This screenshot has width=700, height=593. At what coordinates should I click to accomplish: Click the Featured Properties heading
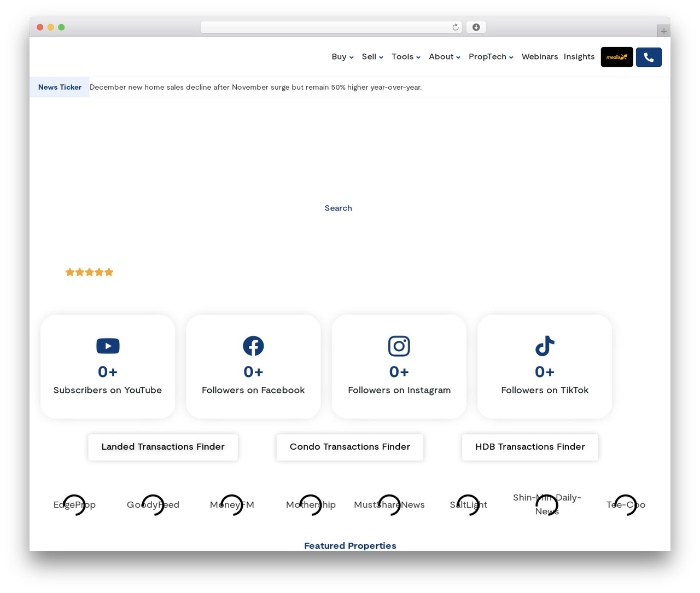350,545
